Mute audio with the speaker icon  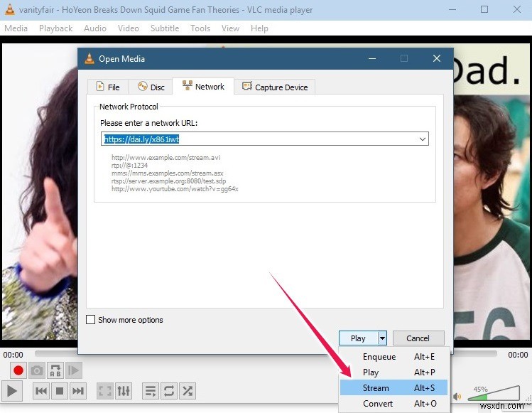(457, 397)
